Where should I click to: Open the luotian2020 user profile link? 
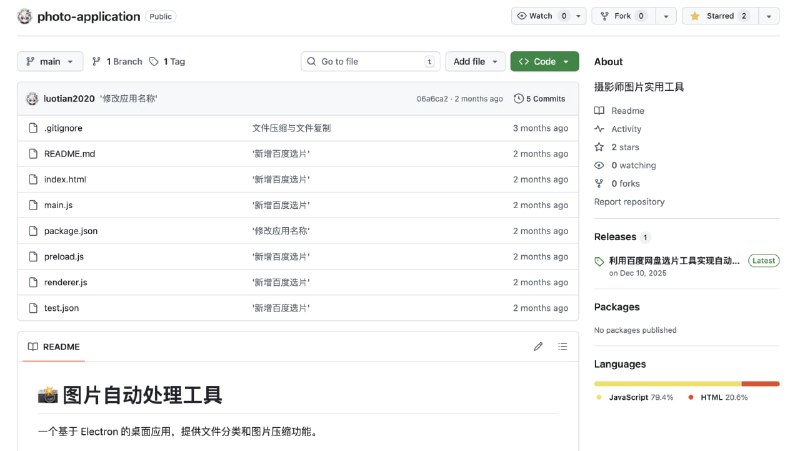69,98
